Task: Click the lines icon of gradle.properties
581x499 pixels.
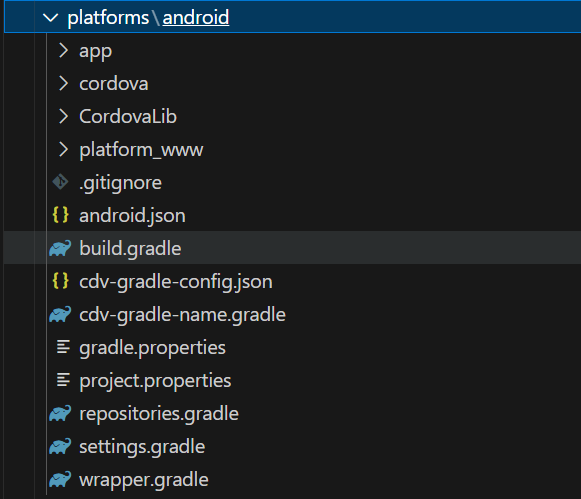Action: click(63, 347)
